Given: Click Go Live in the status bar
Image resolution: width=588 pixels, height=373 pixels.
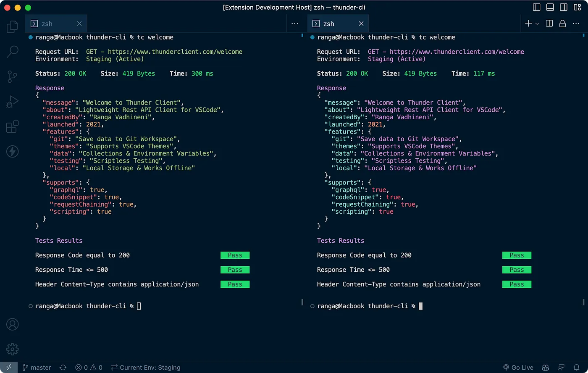Looking at the screenshot, I should (518, 368).
